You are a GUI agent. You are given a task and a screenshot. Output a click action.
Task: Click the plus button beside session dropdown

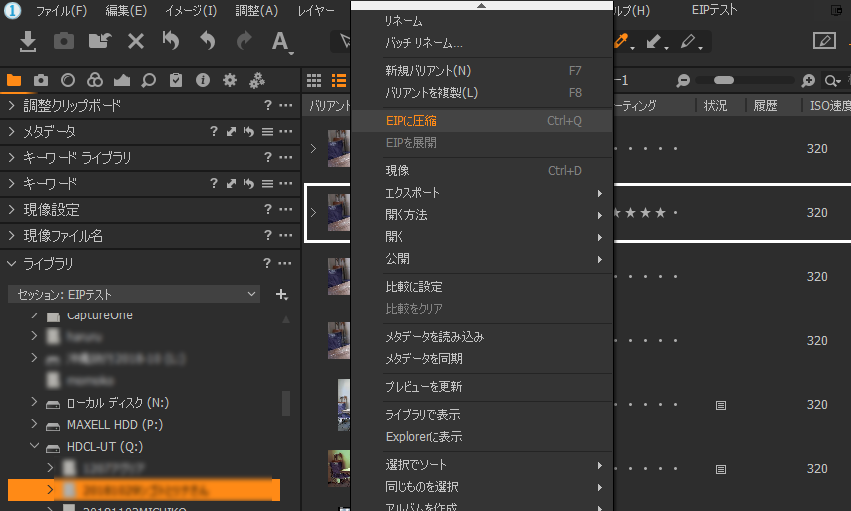[x=281, y=294]
